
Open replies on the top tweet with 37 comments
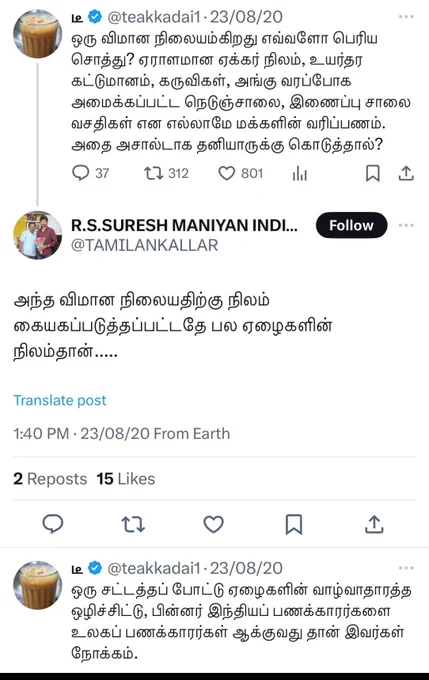(90, 173)
